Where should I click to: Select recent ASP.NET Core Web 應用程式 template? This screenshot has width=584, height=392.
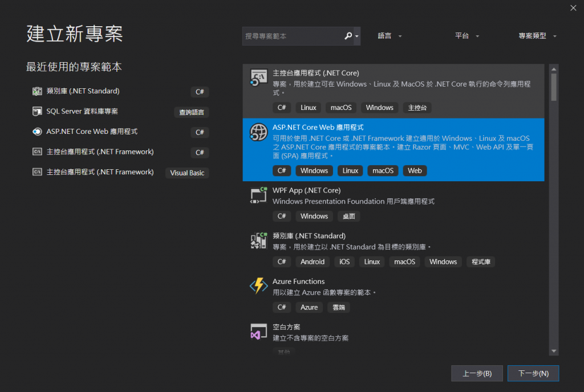coord(92,132)
